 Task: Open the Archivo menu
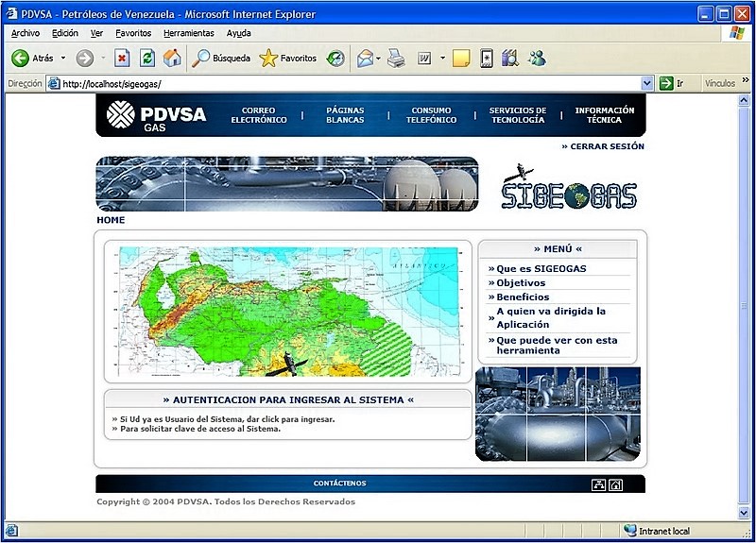26,33
